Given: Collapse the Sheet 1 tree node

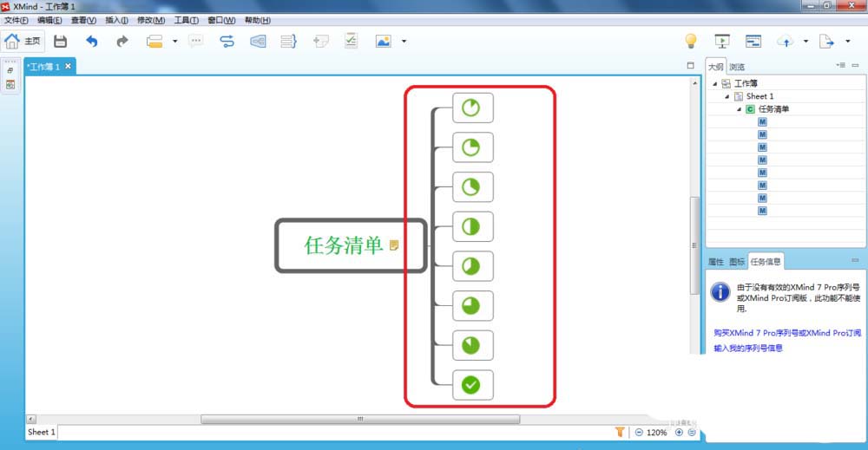Looking at the screenshot, I should 727,96.
